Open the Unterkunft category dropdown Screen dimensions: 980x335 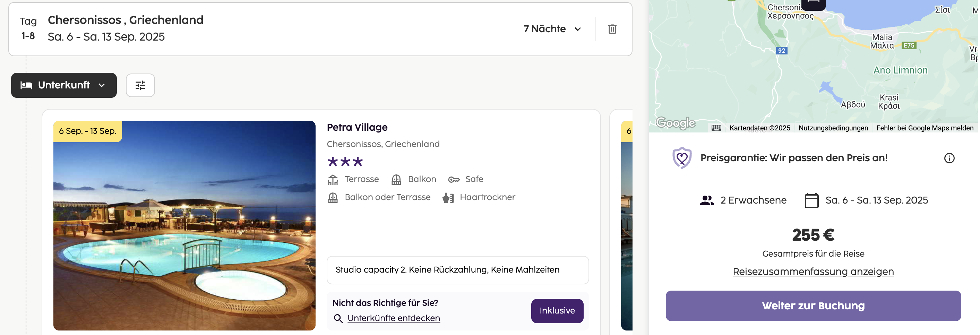(x=64, y=85)
